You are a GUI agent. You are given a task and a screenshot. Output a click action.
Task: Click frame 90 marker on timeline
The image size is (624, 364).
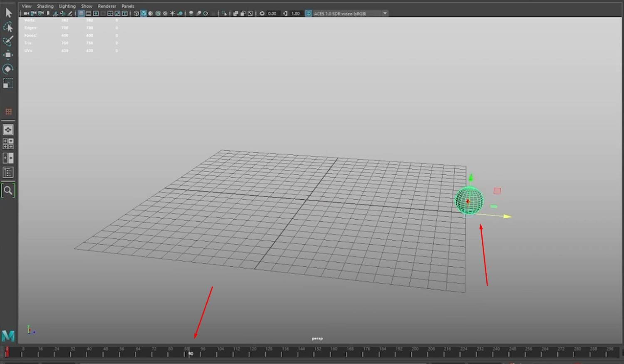click(191, 354)
